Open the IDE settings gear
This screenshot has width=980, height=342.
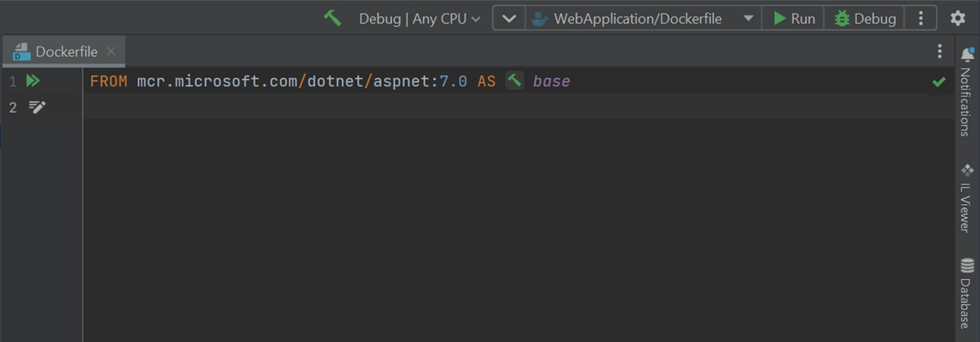point(958,18)
